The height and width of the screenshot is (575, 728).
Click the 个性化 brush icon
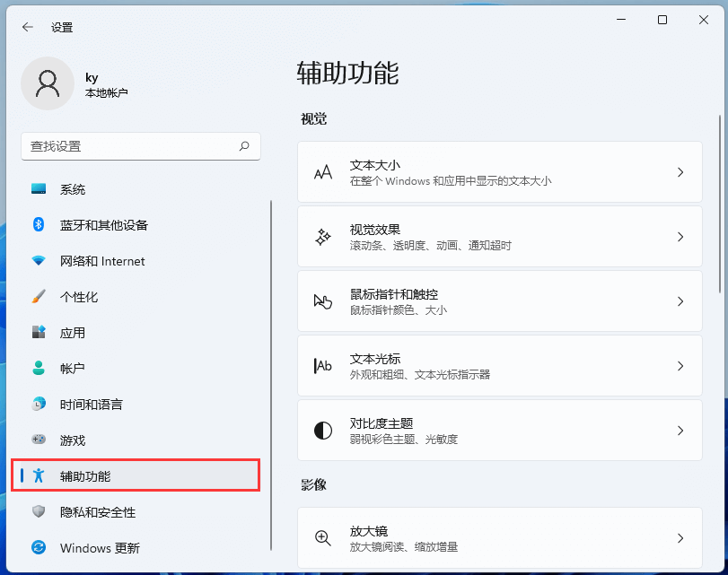39,297
